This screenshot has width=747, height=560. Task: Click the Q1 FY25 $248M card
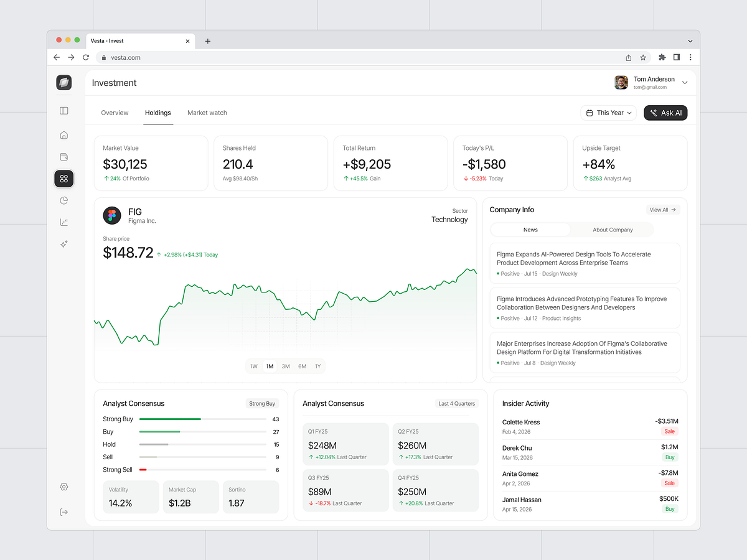pos(345,444)
